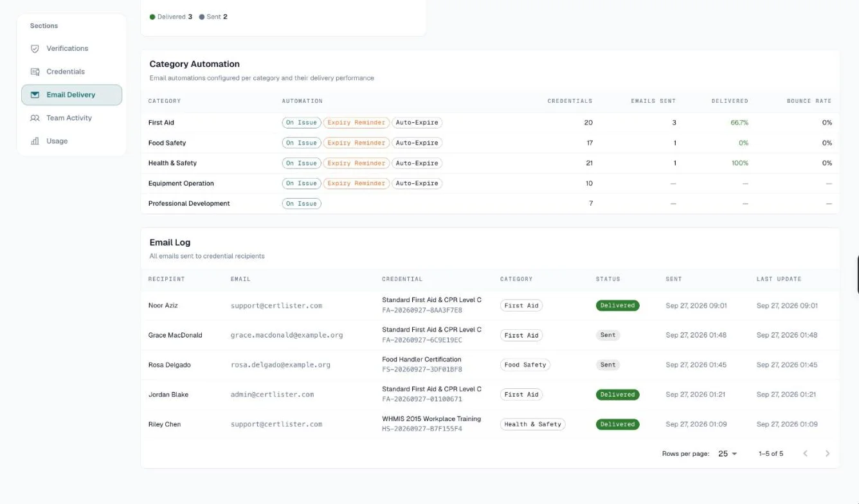Click Expiry Reminder tag for Equipment Operation
Viewport: 859px width, 504px height.
click(x=356, y=183)
